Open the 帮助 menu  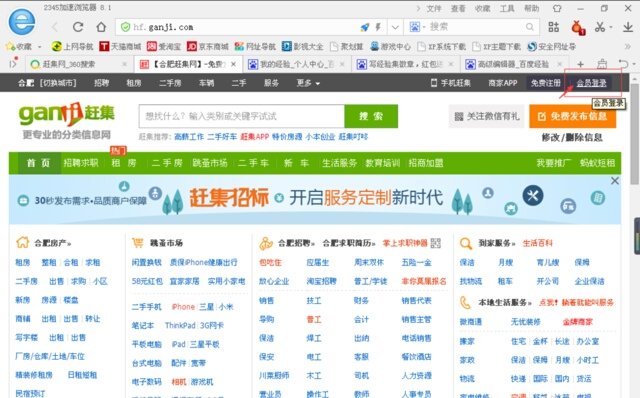531,9
